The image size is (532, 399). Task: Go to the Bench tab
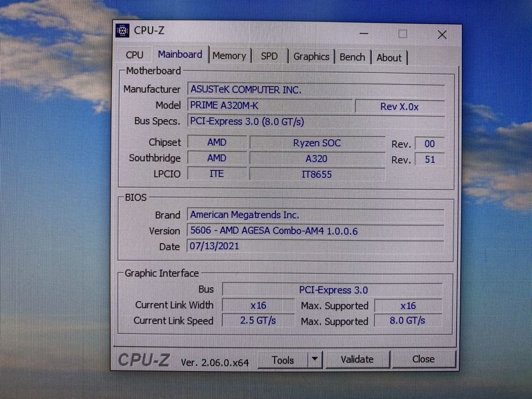coord(352,57)
